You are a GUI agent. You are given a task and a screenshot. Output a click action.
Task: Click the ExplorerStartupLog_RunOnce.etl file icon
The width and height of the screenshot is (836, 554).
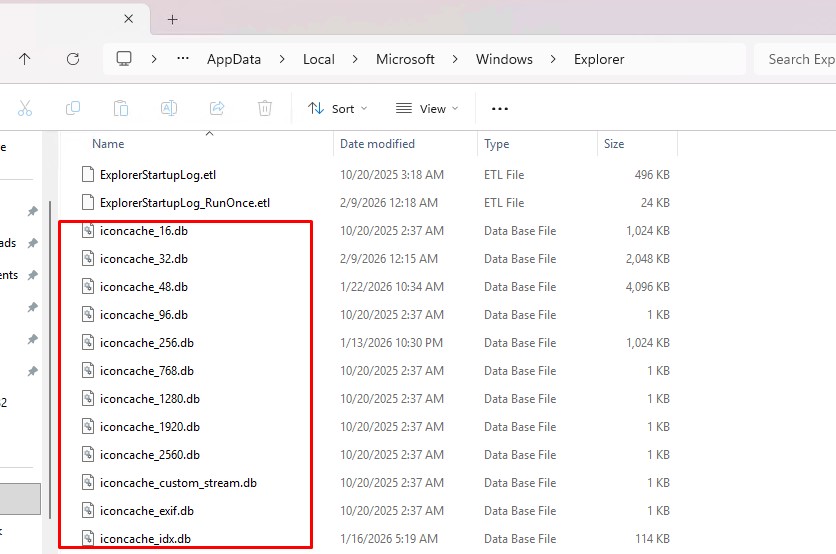pyautogui.click(x=88, y=202)
